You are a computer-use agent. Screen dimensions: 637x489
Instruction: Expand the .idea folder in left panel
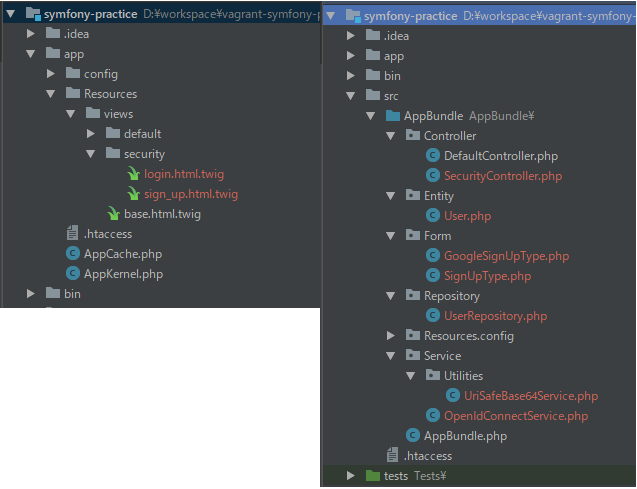coord(30,33)
